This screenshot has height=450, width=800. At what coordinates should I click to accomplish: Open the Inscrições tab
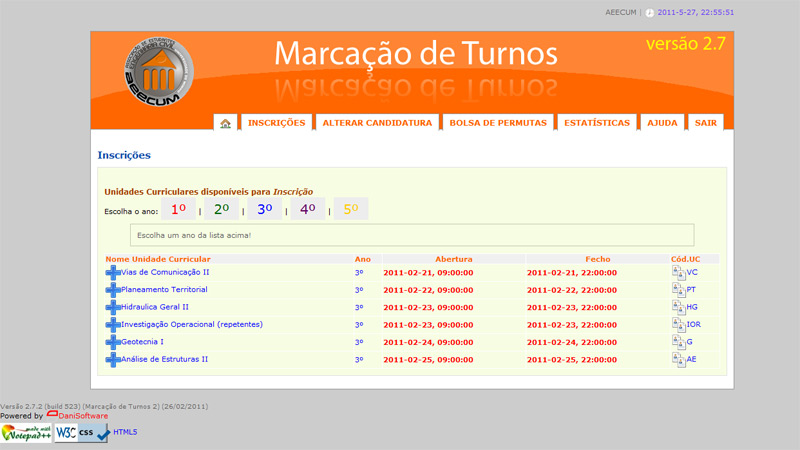tap(276, 123)
